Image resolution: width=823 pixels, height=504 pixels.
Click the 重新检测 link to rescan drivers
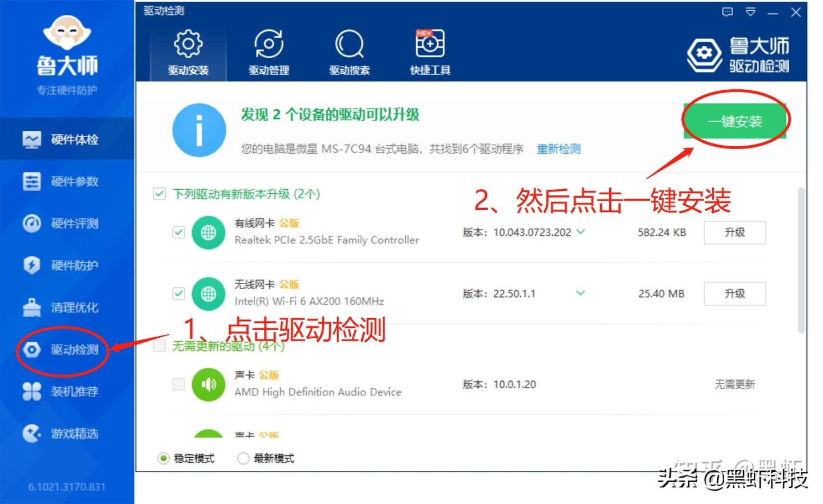click(x=558, y=149)
